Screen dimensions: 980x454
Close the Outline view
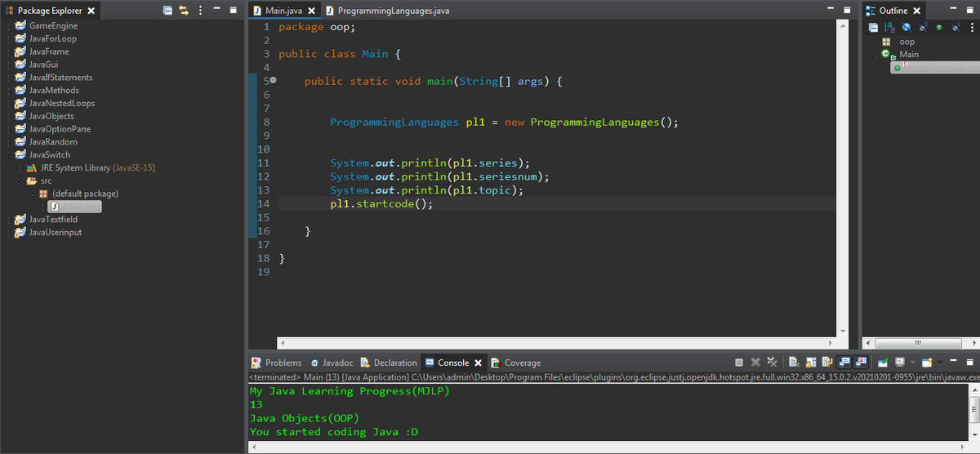point(916,11)
